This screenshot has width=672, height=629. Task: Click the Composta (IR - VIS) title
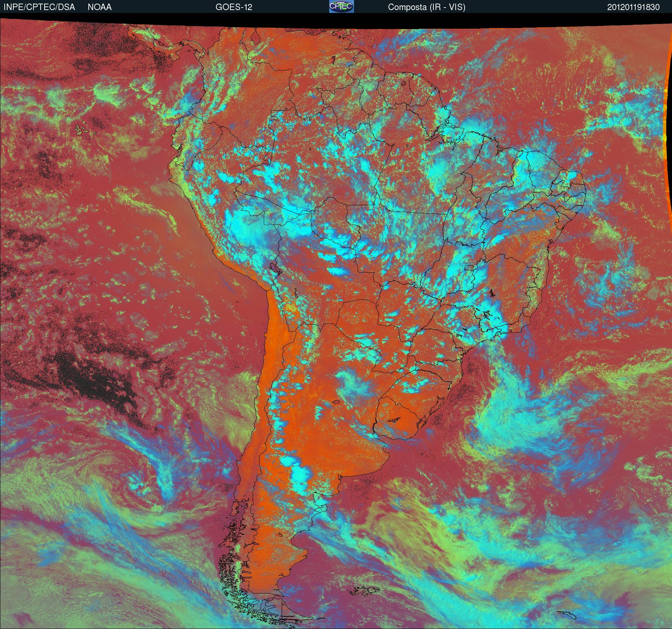[427, 7]
